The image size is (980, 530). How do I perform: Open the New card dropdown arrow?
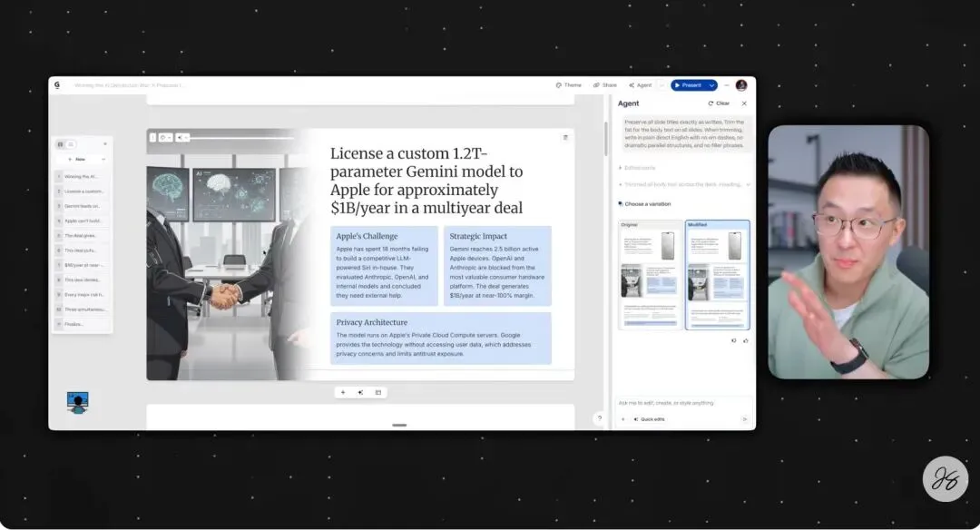tap(103, 160)
